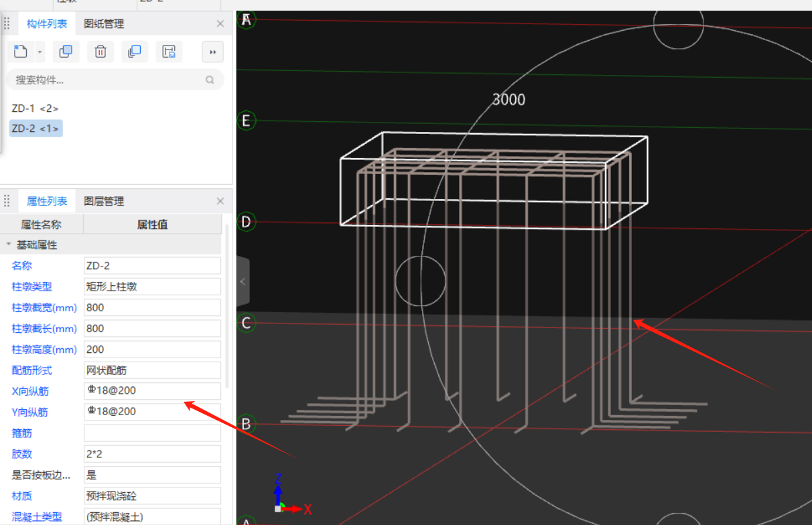Switch to the 属性列表 tab
The image size is (812, 525).
pyautogui.click(x=47, y=201)
